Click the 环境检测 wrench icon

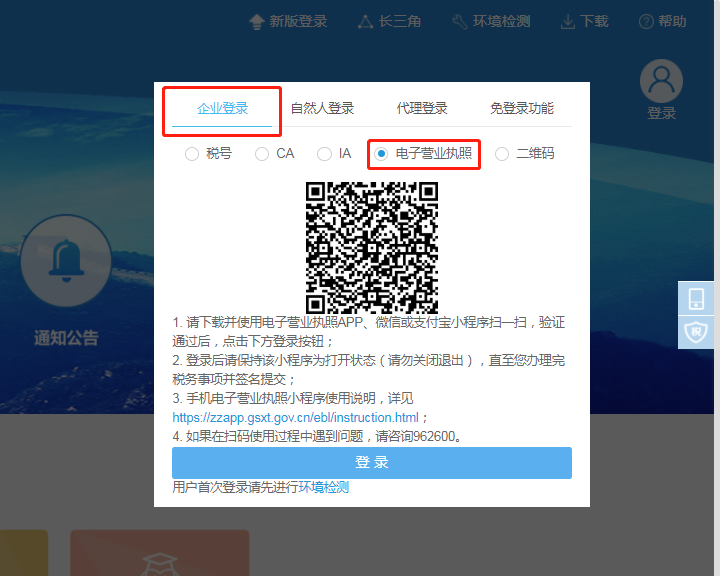[x=460, y=22]
